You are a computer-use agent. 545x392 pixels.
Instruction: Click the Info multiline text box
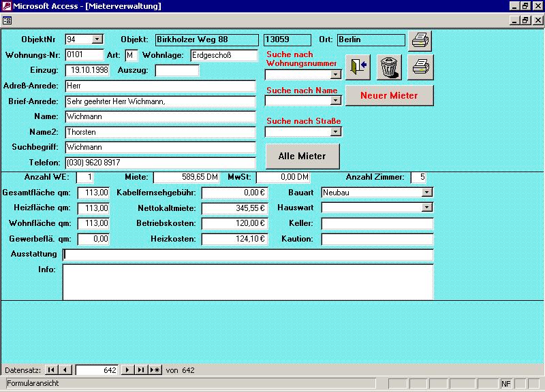pyautogui.click(x=248, y=282)
